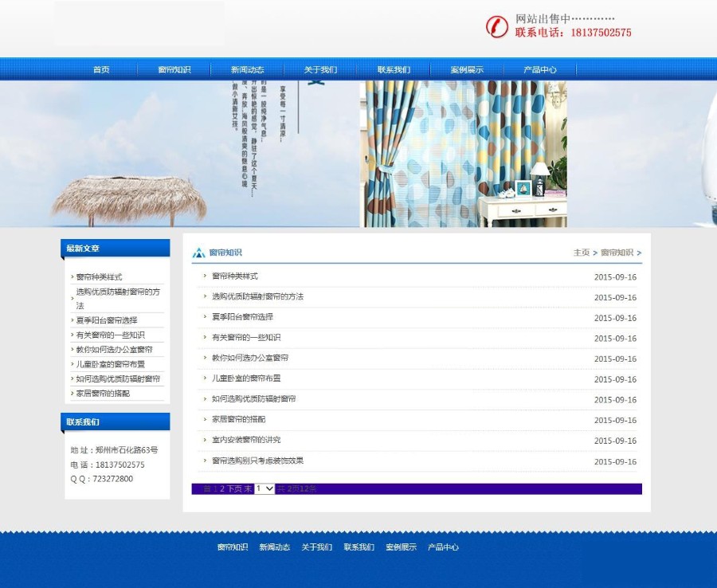The width and height of the screenshot is (717, 588).
Task: Click the blue triangle icon beside 窗帘知识 heading
Action: [198, 253]
